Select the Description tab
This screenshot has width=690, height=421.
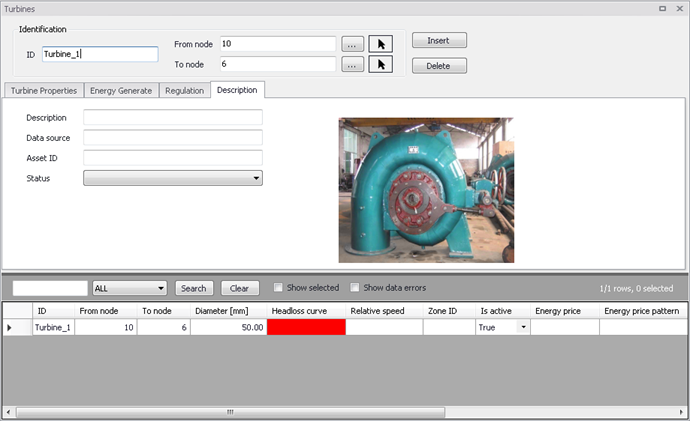coord(237,90)
